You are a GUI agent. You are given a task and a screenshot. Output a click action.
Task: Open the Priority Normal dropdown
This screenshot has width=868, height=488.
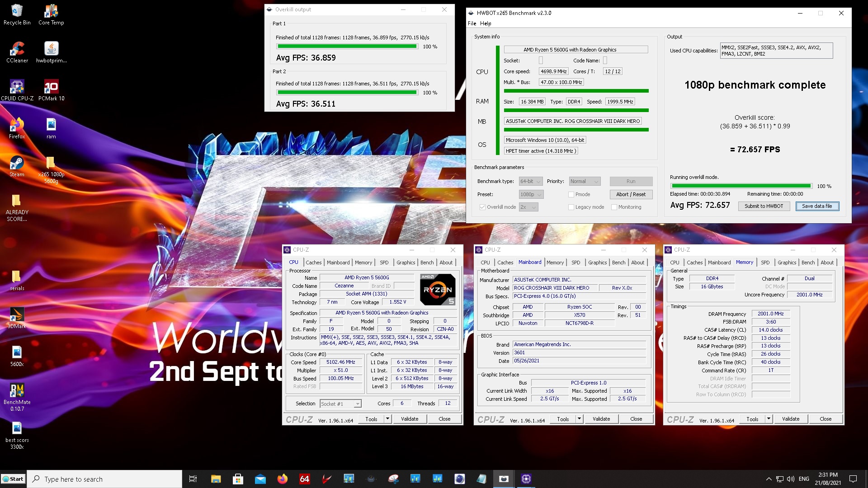click(585, 181)
